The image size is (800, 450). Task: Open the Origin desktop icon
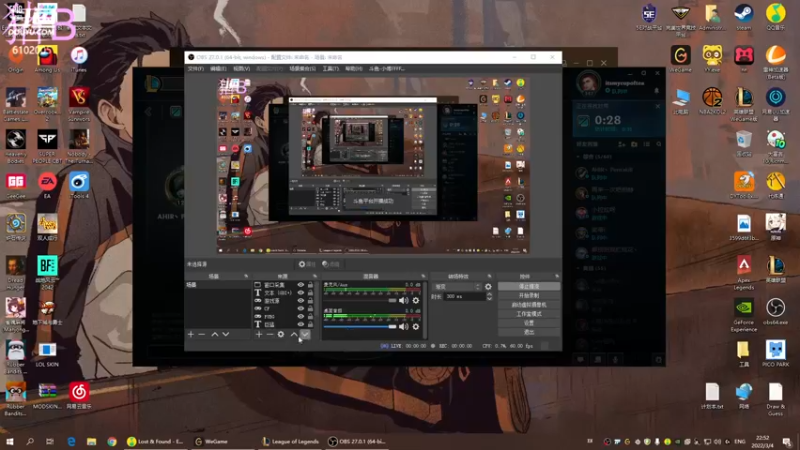[15, 59]
